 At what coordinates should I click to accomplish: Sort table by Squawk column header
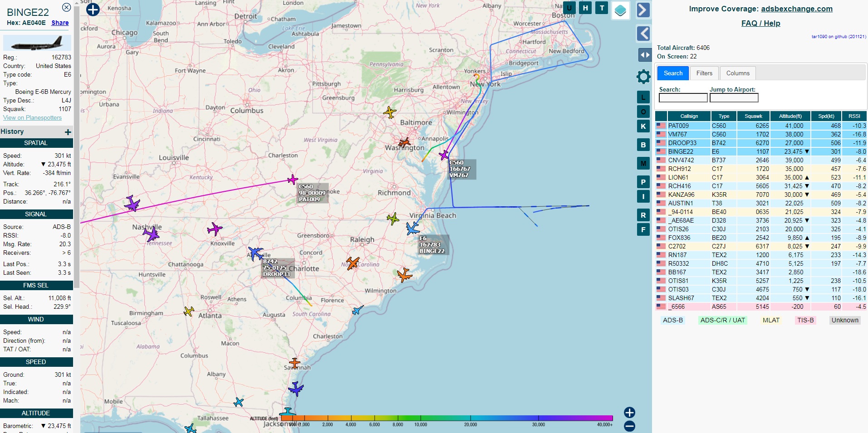coord(753,116)
